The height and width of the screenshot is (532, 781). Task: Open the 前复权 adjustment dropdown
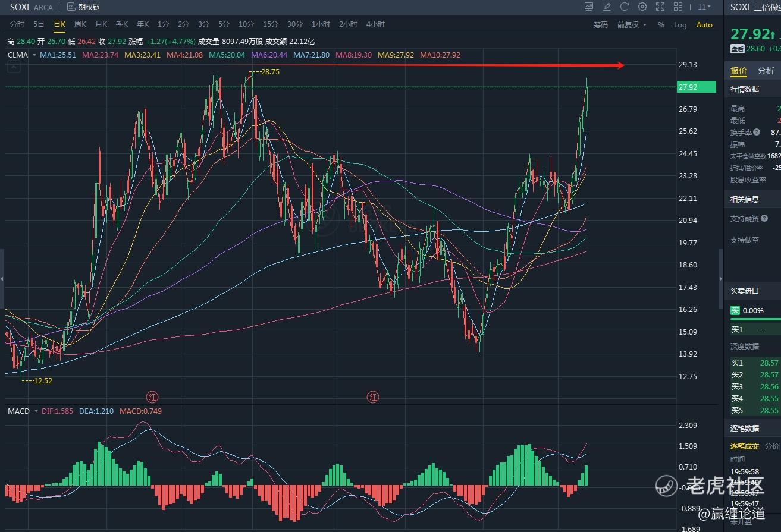(x=632, y=25)
